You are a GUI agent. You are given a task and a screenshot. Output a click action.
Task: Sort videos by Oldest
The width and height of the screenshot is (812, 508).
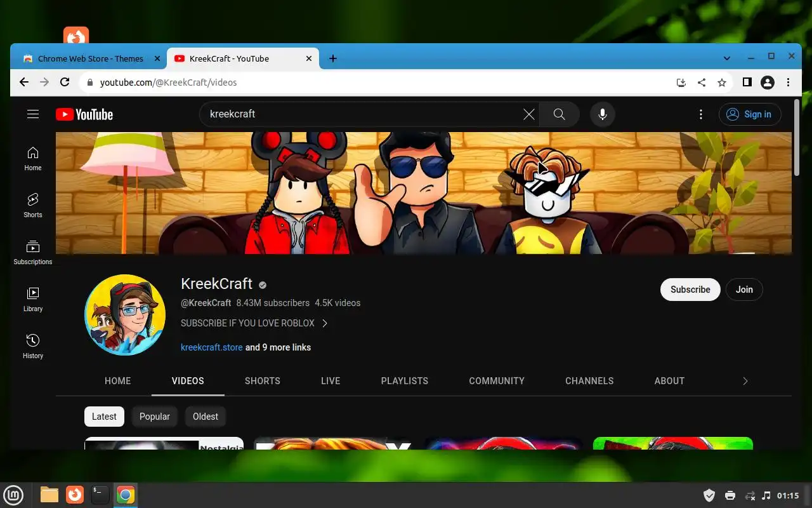pos(206,417)
